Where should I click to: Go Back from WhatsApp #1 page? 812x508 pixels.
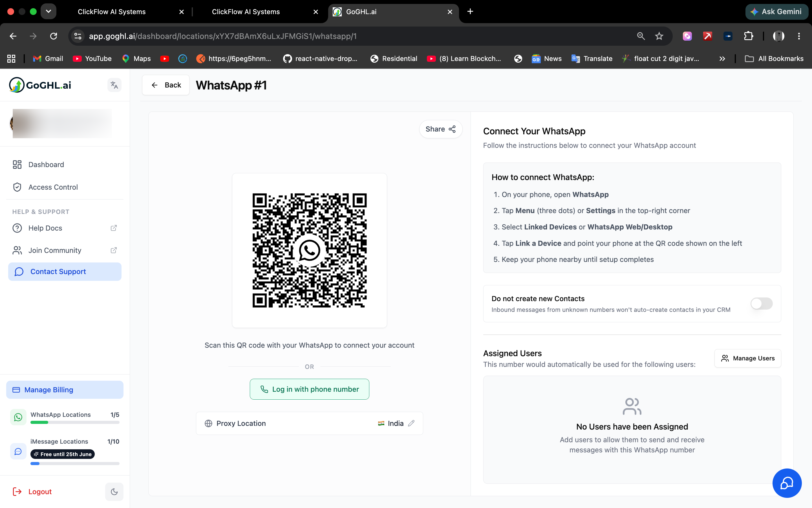click(166, 85)
